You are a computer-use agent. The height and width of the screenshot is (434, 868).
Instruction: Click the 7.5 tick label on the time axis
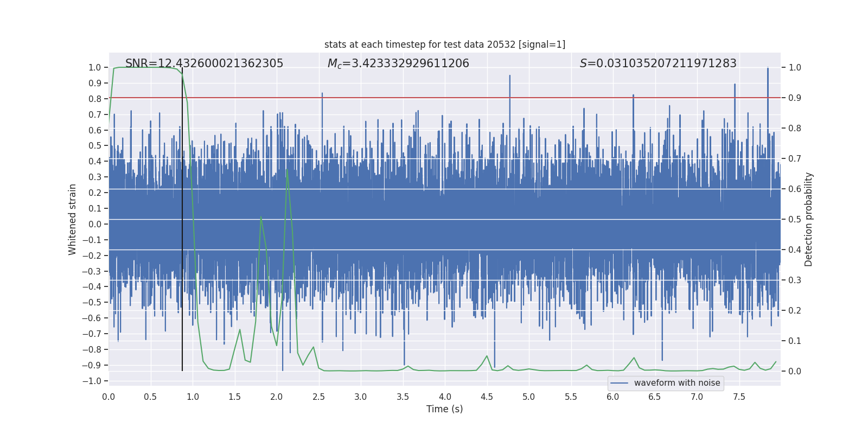pos(739,397)
